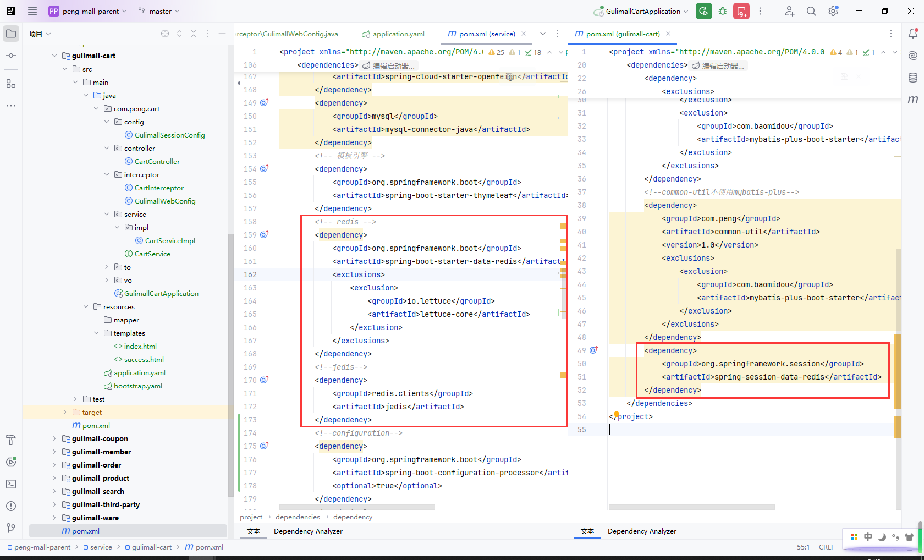
Task: Stop the running process red button
Action: (741, 11)
